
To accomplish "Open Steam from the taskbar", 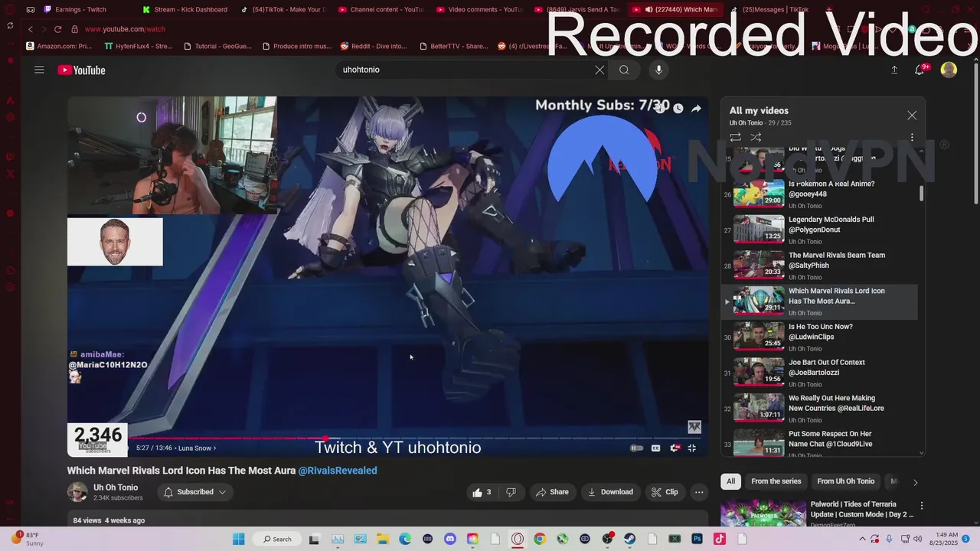I will [630, 539].
